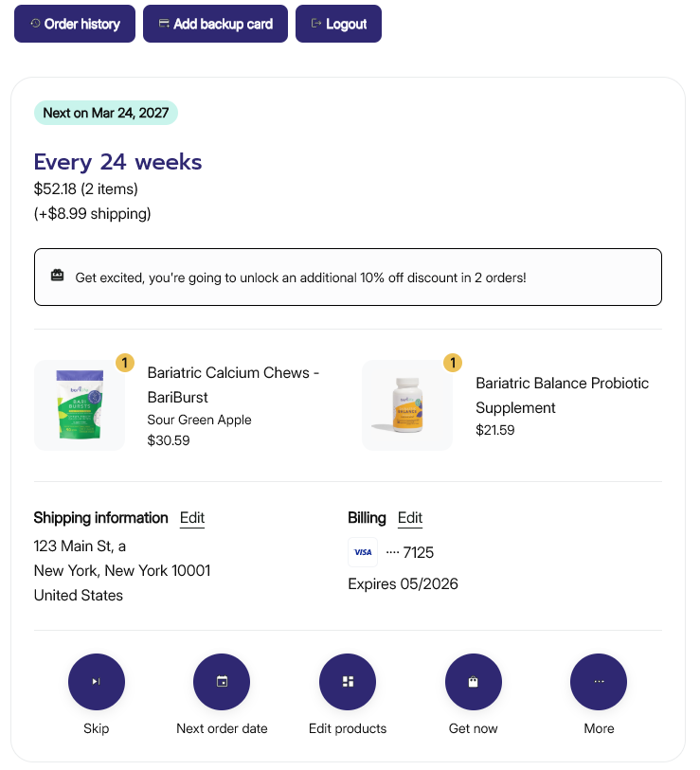700x770 pixels.
Task: Click the 10% off discount banner
Action: tap(348, 278)
